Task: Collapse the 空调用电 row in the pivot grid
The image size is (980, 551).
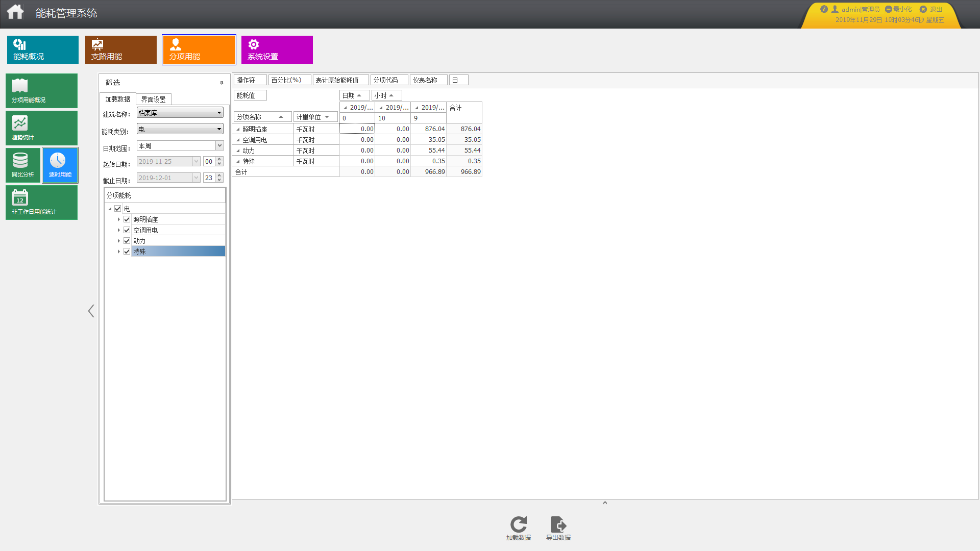Action: [238, 140]
